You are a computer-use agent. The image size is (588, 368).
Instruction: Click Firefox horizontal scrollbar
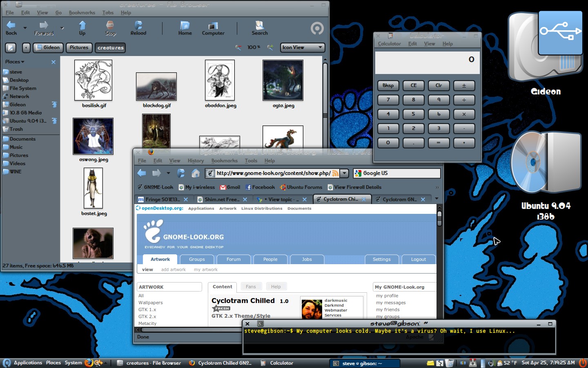192,330
